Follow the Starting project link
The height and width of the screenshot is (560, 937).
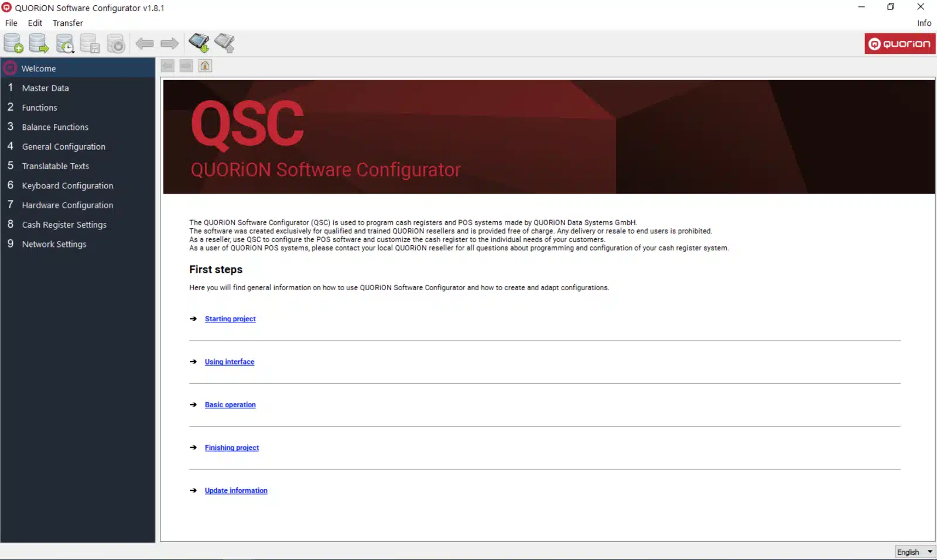click(x=230, y=319)
